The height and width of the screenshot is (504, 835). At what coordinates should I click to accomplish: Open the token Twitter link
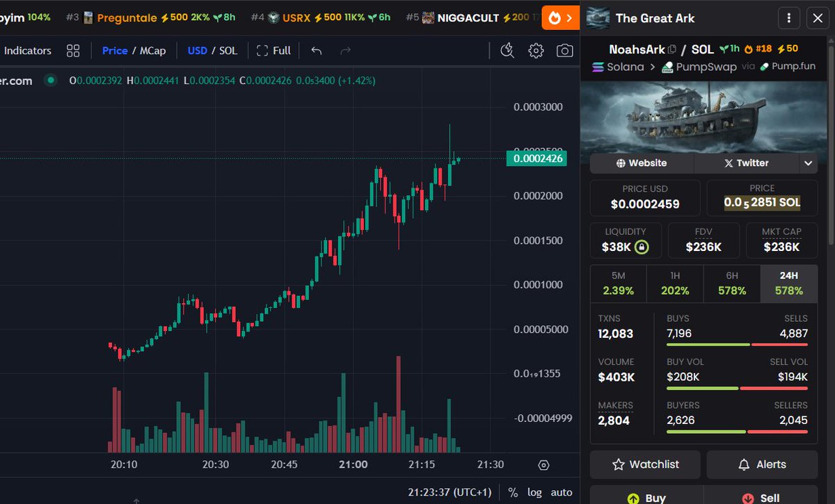coord(746,163)
